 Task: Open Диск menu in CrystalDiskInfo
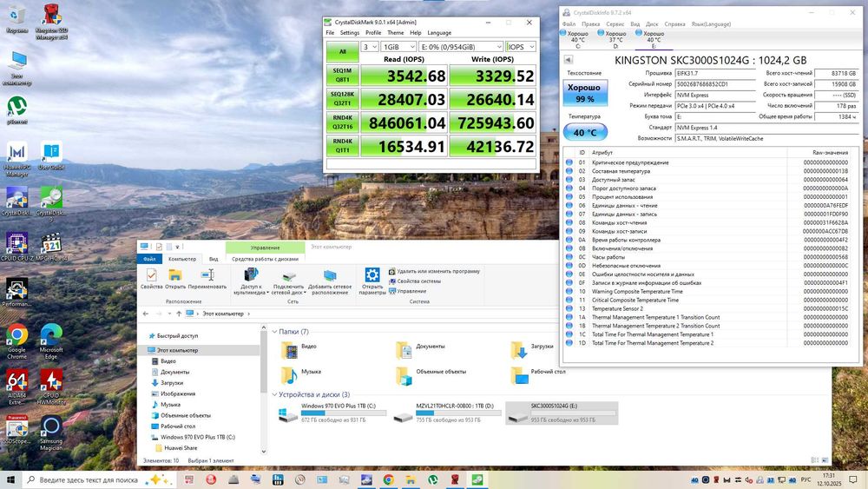652,23
